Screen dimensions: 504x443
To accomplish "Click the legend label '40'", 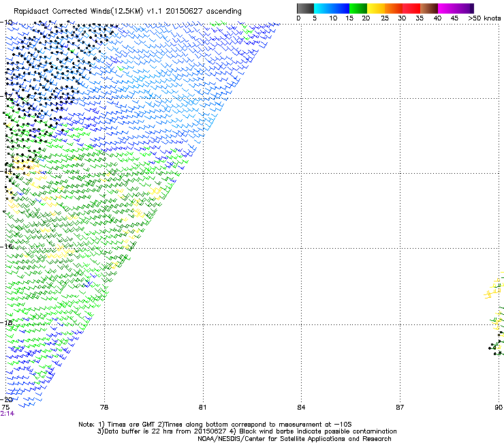I will 437,18.
